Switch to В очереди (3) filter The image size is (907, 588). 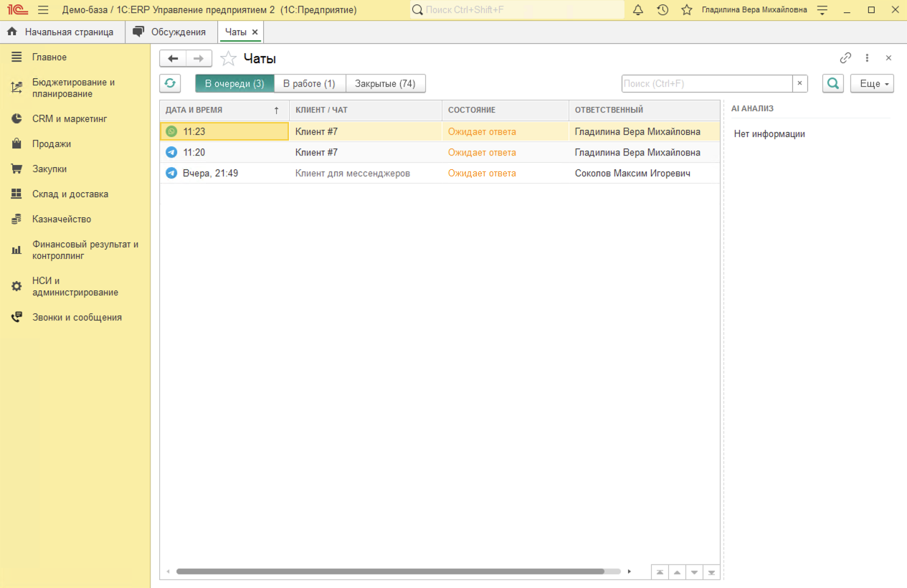click(x=234, y=83)
